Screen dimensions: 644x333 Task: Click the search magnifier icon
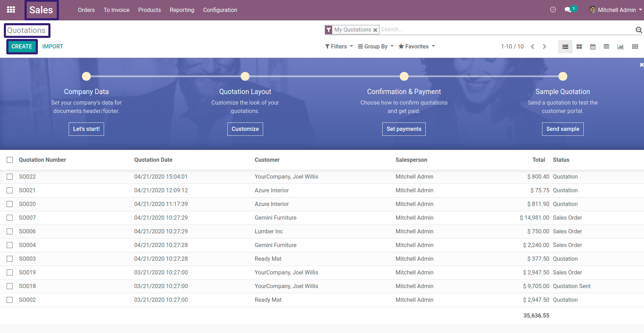639,30
